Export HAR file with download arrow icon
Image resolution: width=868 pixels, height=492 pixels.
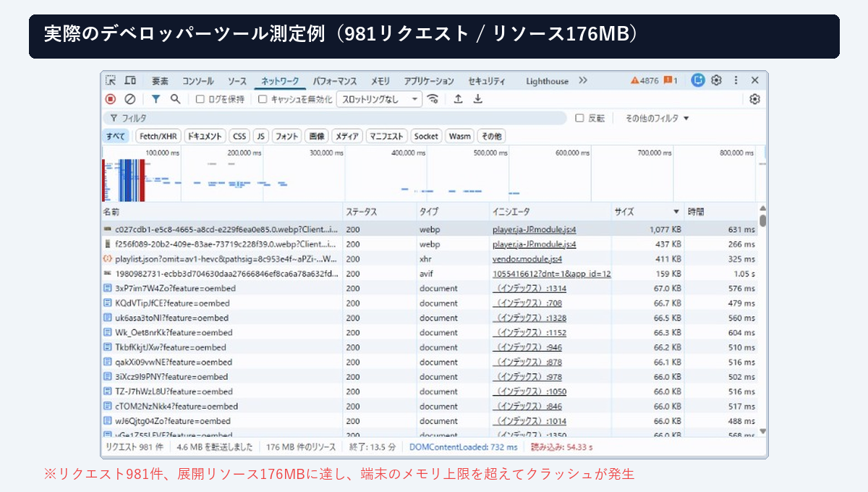477,99
